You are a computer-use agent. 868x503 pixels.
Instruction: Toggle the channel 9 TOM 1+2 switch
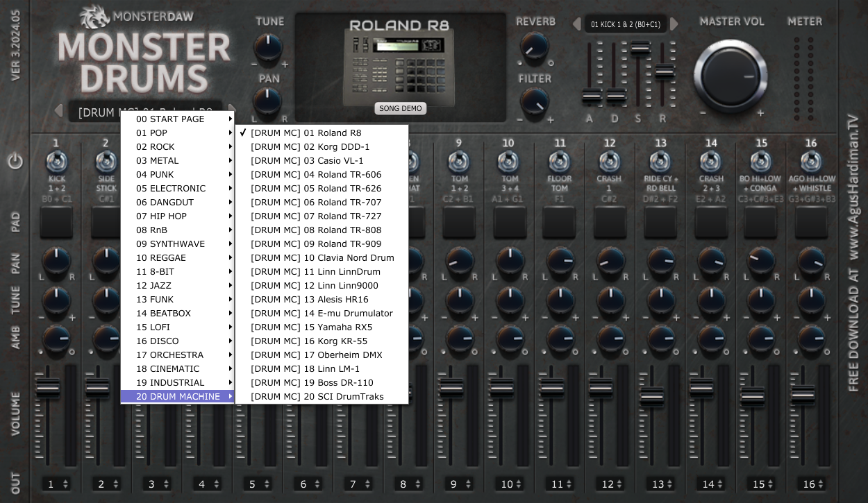(458, 162)
